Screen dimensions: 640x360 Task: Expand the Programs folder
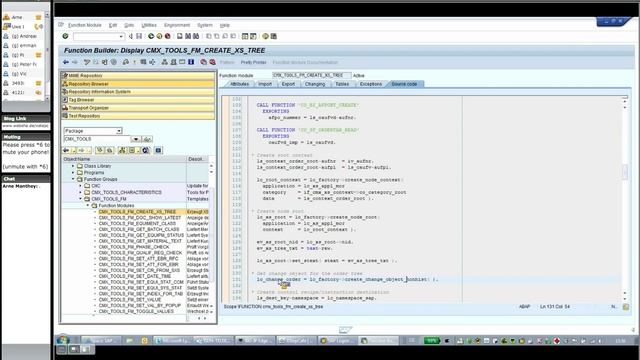point(73,173)
